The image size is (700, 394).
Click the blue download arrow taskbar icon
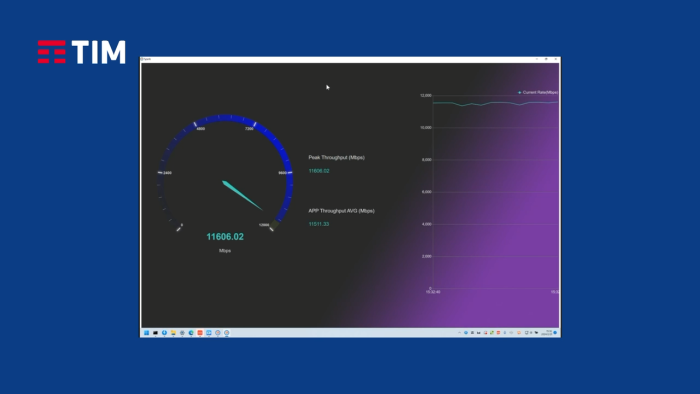pyautogui.click(x=164, y=333)
